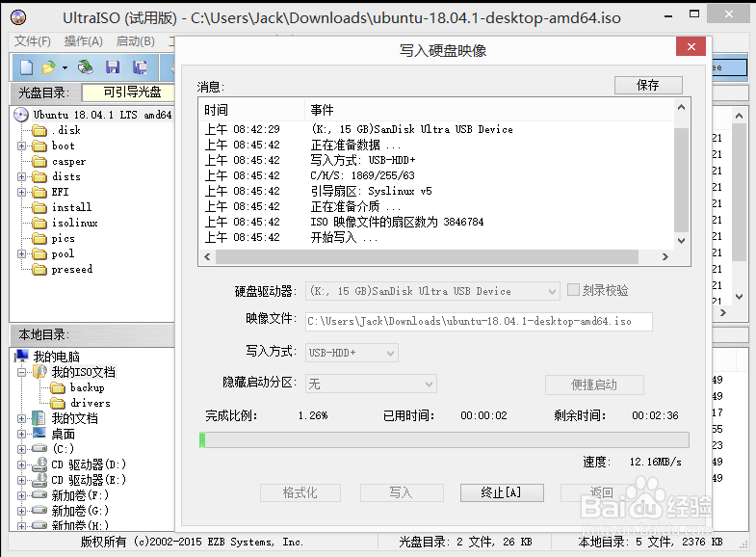Select the pics folder icon
The height and width of the screenshot is (557, 756).
pyautogui.click(x=39, y=238)
